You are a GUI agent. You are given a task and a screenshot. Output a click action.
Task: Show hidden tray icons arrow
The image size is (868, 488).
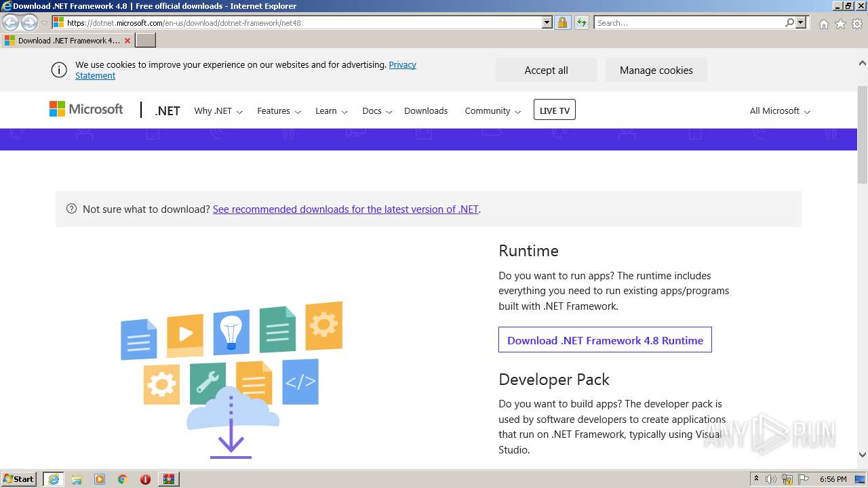756,479
